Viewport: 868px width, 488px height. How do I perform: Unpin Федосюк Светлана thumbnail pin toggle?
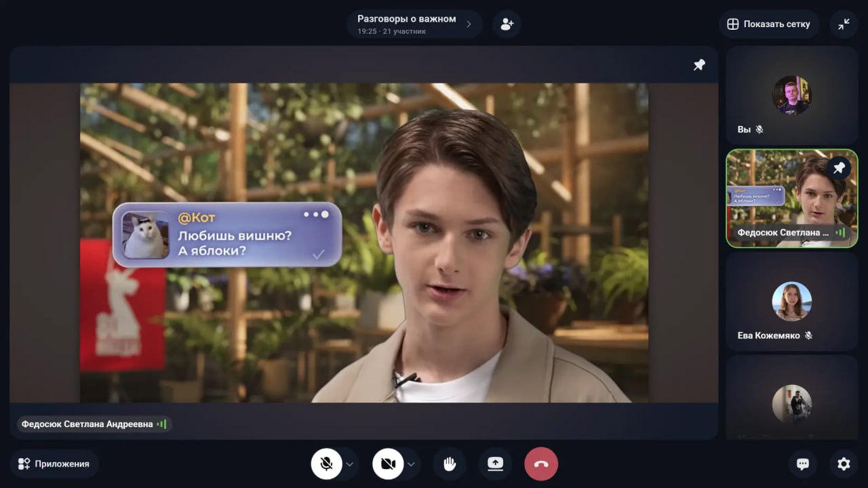point(840,167)
